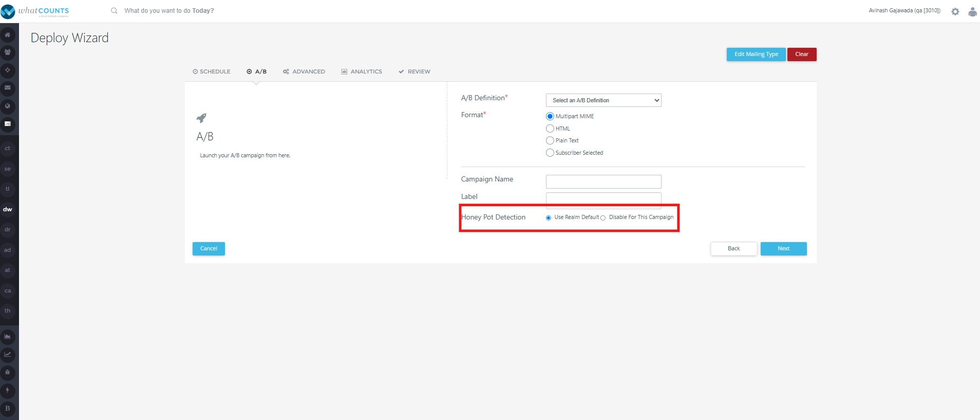Choose Disable For This Campaign option
Viewport: 980px width, 420px height.
[x=603, y=218]
